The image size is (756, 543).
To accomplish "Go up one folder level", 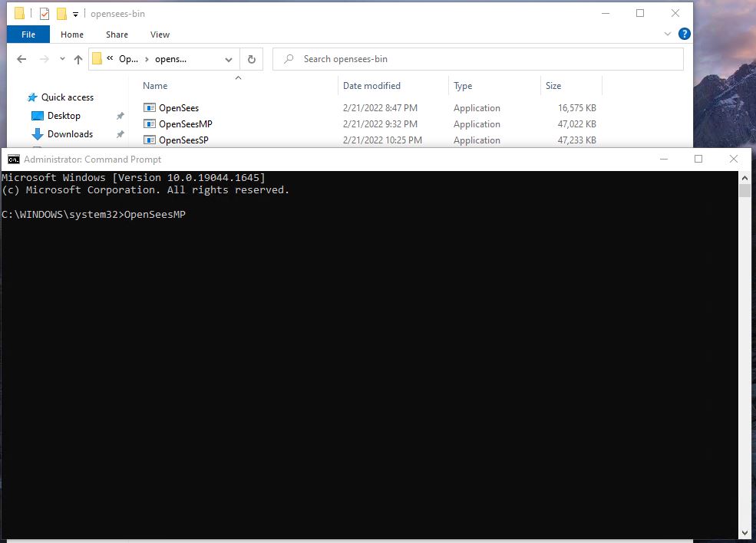I will [x=78, y=59].
